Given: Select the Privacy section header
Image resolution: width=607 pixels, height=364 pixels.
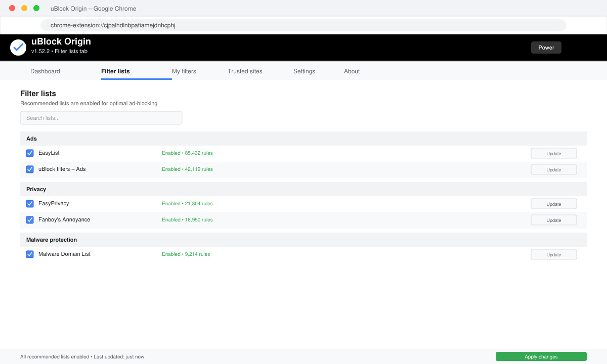Looking at the screenshot, I should [303, 189].
